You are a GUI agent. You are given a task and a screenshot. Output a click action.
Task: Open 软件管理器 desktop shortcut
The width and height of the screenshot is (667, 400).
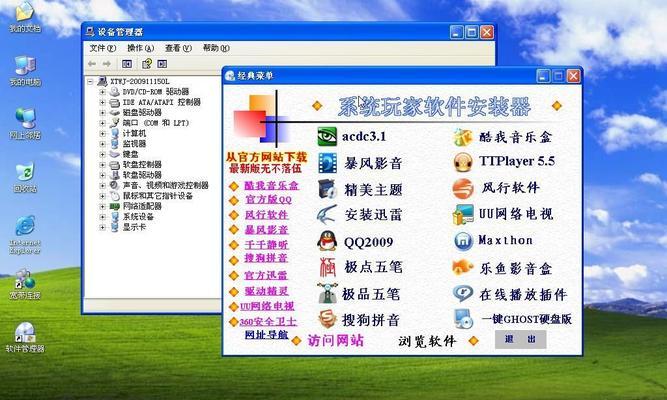tap(25, 337)
